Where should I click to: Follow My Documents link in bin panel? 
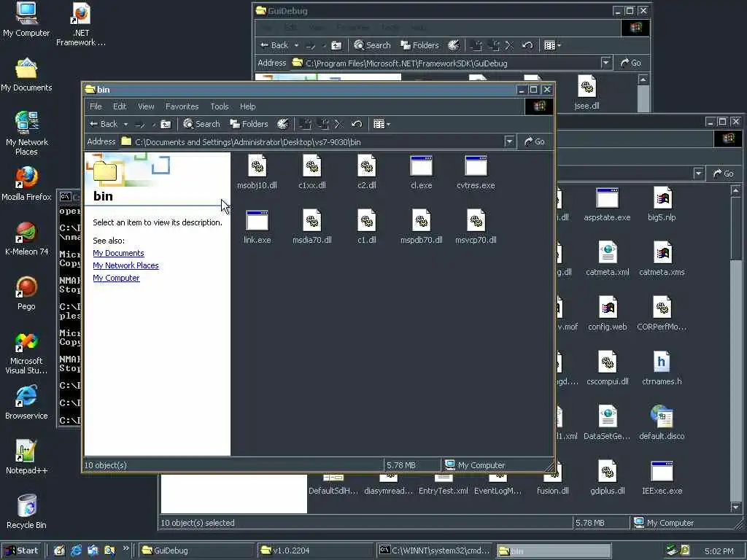pos(118,253)
